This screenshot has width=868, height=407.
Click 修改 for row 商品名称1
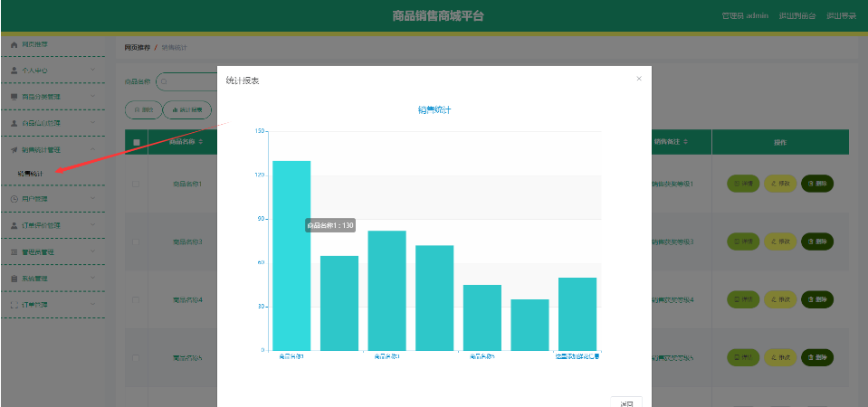tap(780, 184)
